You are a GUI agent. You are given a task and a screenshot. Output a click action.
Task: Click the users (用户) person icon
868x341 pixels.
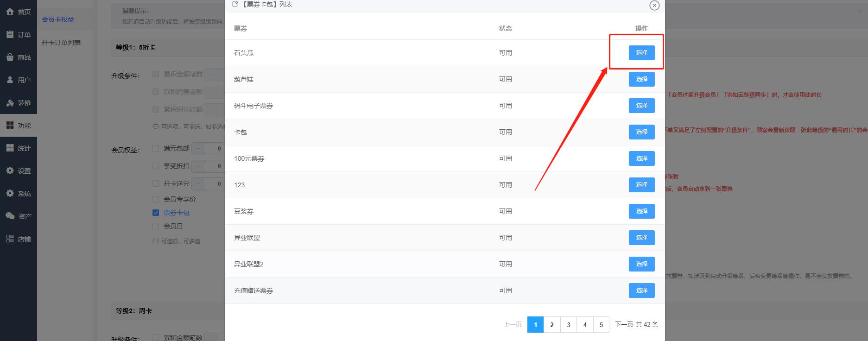pos(10,80)
